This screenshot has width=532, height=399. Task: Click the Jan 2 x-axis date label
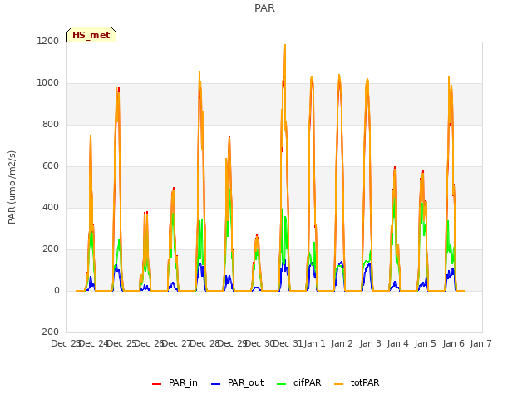click(342, 343)
